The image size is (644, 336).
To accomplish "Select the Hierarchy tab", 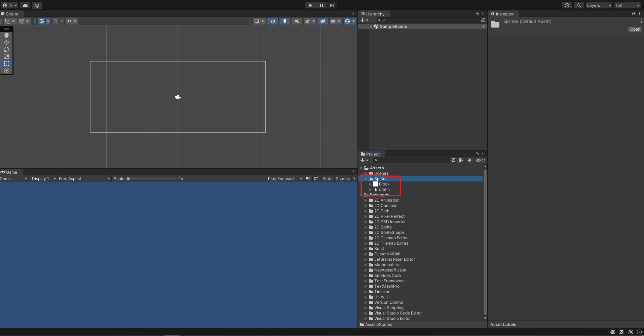I will pyautogui.click(x=375, y=14).
